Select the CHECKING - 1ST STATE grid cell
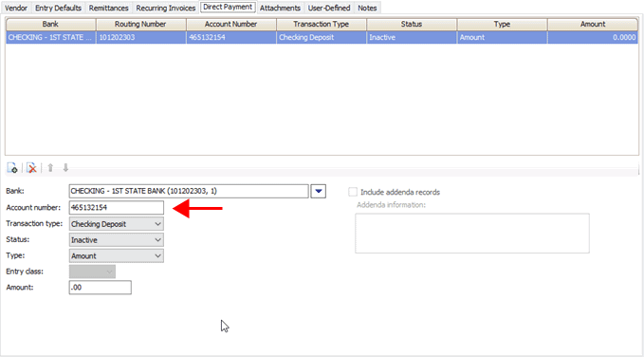This screenshot has width=644, height=357. coord(50,37)
